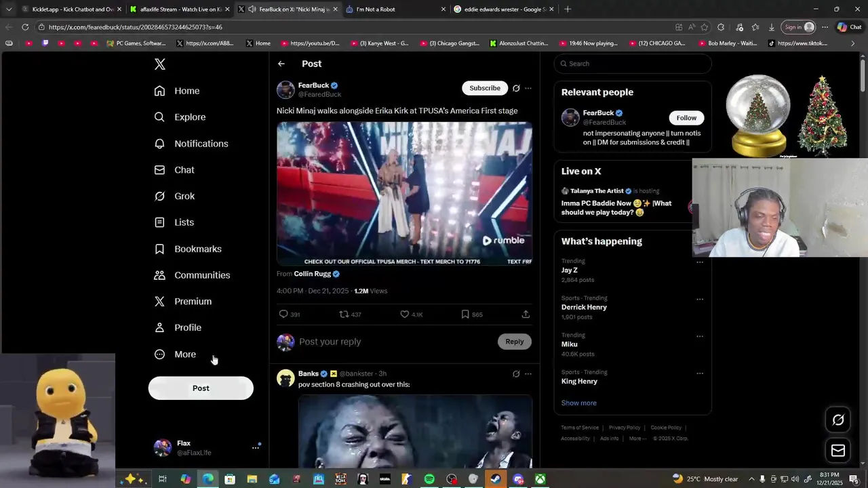Switch to I'm Not a Robot tab
Image resolution: width=868 pixels, height=488 pixels.
395,9
